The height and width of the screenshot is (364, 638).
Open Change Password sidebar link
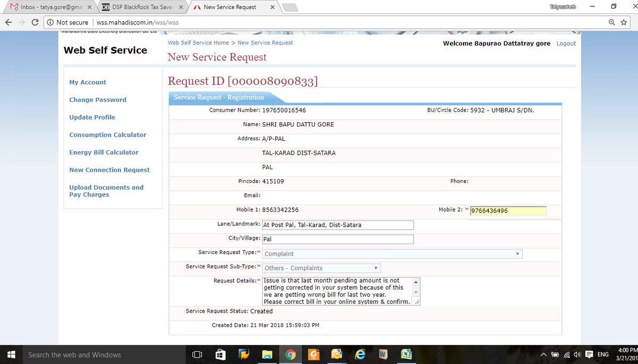click(98, 100)
